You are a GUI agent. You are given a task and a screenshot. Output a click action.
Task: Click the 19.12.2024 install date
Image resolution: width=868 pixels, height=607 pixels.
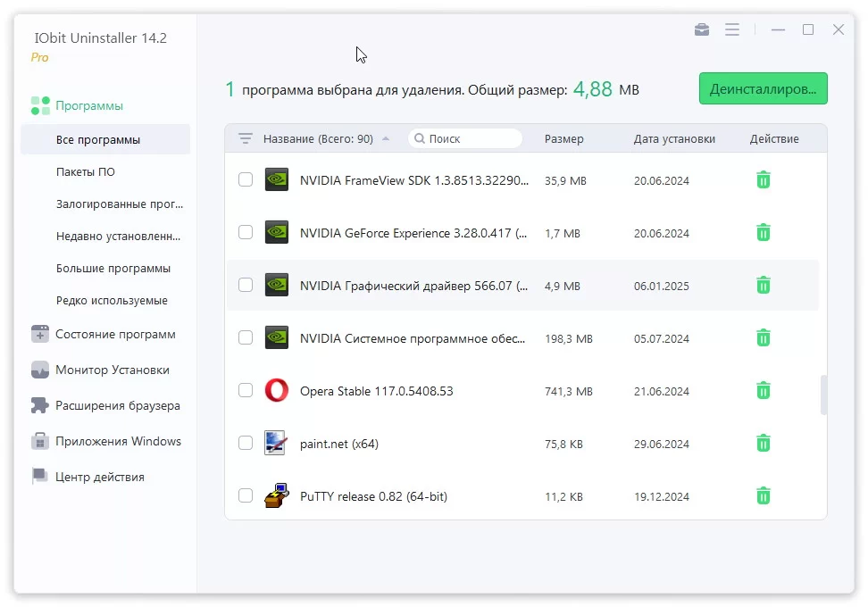click(662, 496)
